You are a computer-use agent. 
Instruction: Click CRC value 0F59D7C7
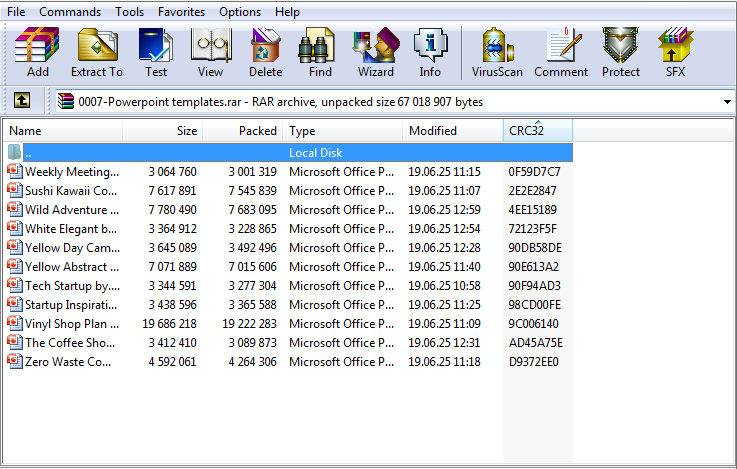click(x=534, y=172)
